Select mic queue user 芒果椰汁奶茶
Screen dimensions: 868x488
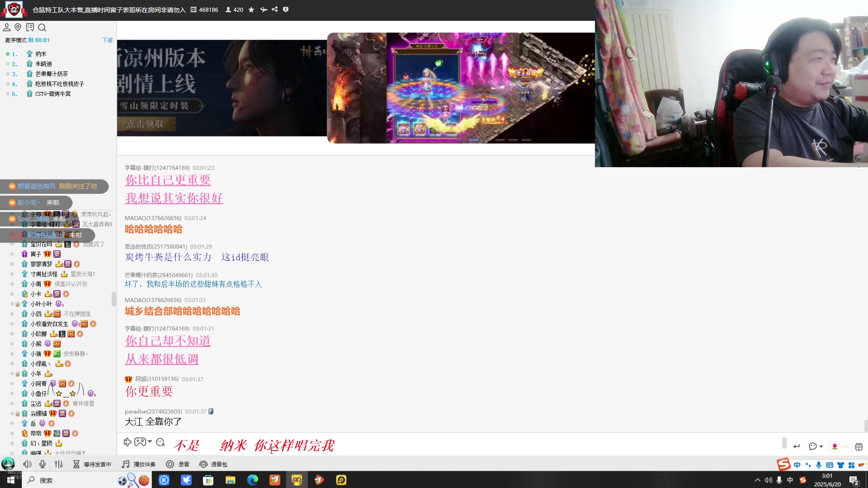(x=52, y=74)
